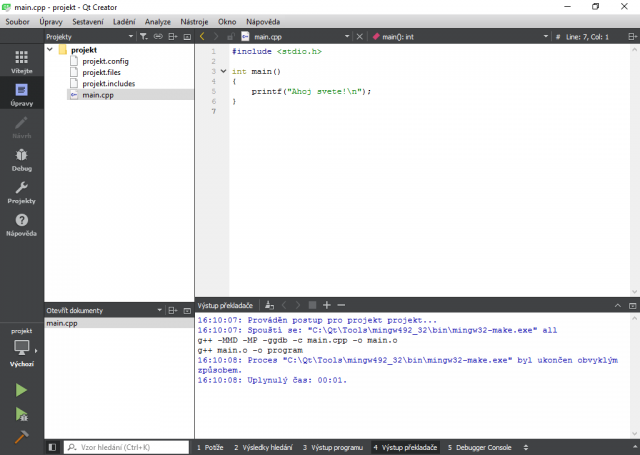Minimize the output pane with up arrow
This screenshot has height=455, width=640.
(618, 306)
